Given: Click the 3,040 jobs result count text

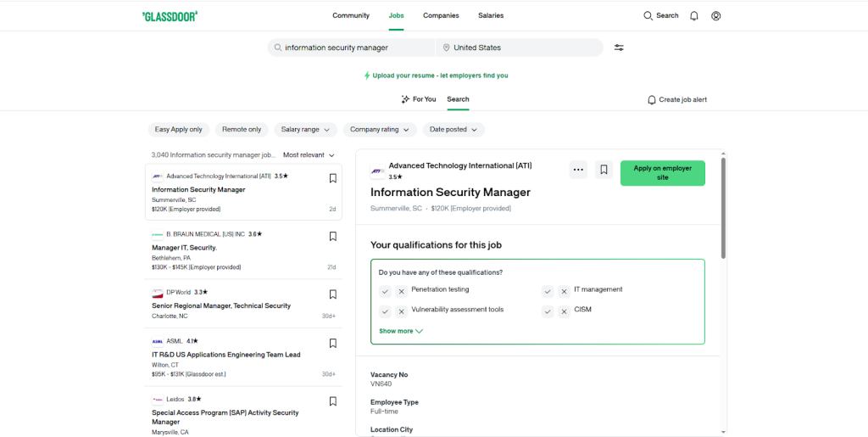Looking at the screenshot, I should 213,155.
